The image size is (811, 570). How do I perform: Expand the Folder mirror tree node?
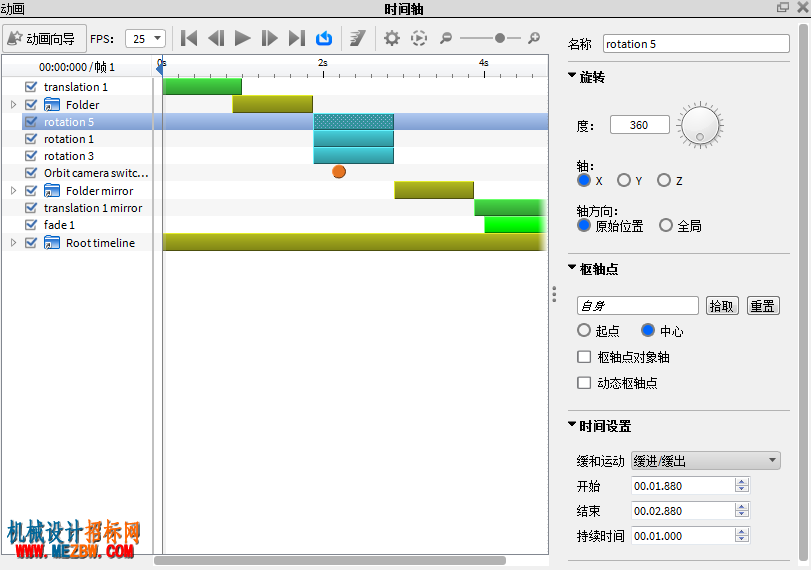pos(13,191)
